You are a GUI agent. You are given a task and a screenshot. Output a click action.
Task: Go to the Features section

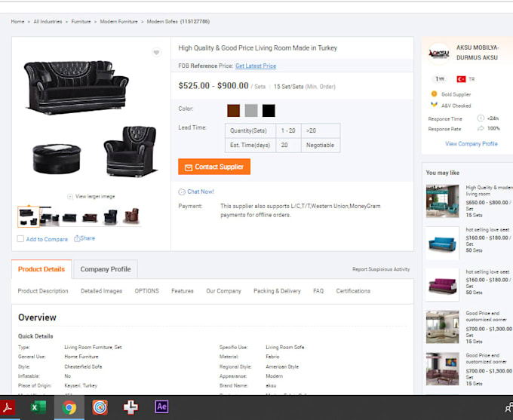tap(183, 291)
